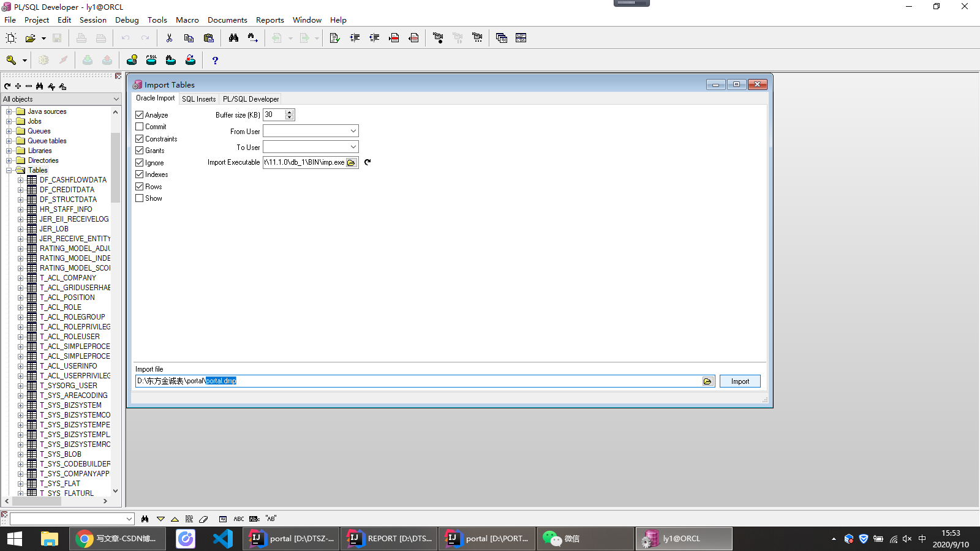Screen dimensions: 980x551
Task: Enable the Commit checkbox
Action: coord(140,126)
